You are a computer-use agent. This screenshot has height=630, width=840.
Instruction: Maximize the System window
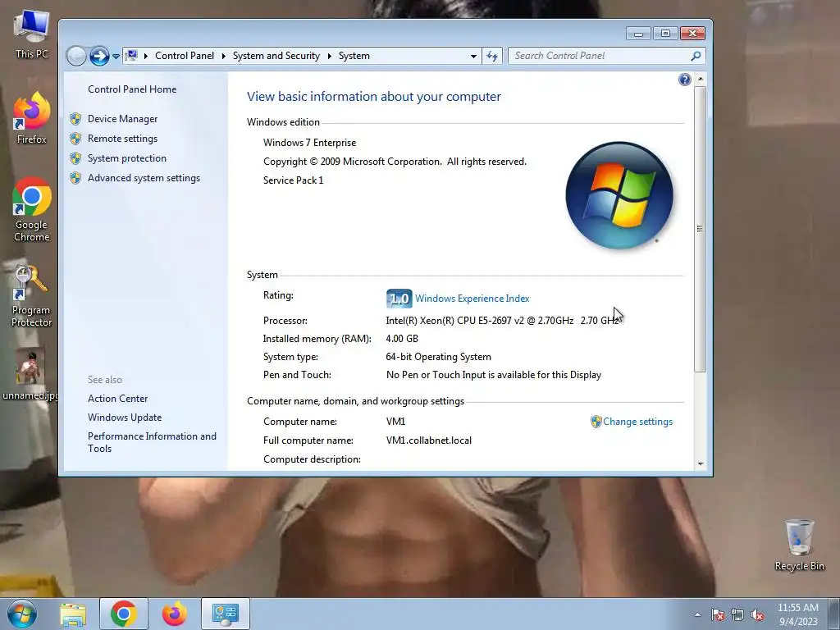664,34
